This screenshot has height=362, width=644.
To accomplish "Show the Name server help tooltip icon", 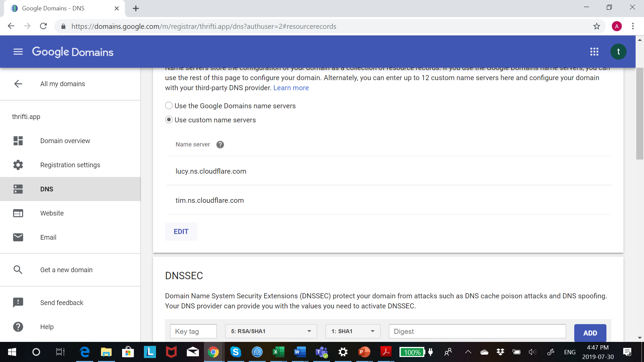I will (220, 144).
